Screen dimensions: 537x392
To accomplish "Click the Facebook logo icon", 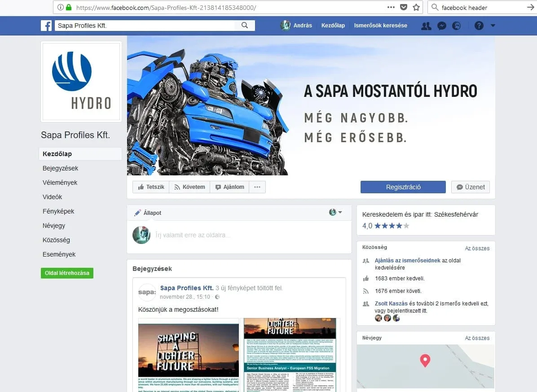I will tap(46, 25).
